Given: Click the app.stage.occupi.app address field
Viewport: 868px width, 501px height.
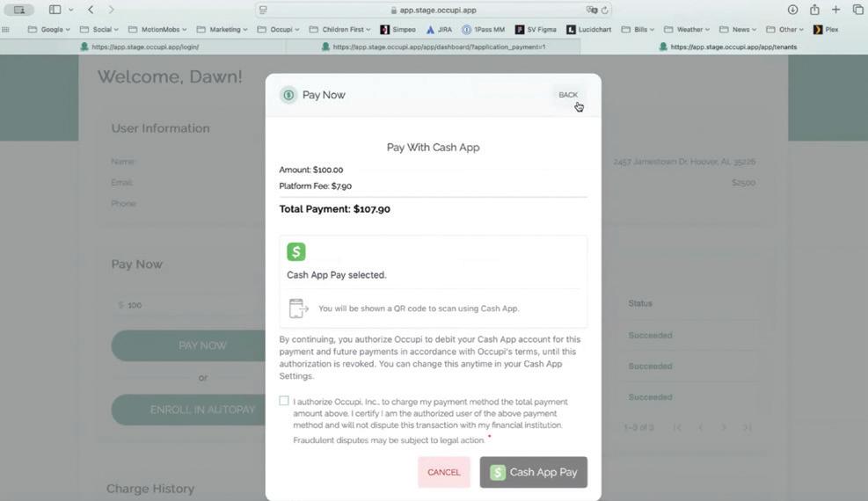Looking at the screenshot, I should (x=433, y=10).
